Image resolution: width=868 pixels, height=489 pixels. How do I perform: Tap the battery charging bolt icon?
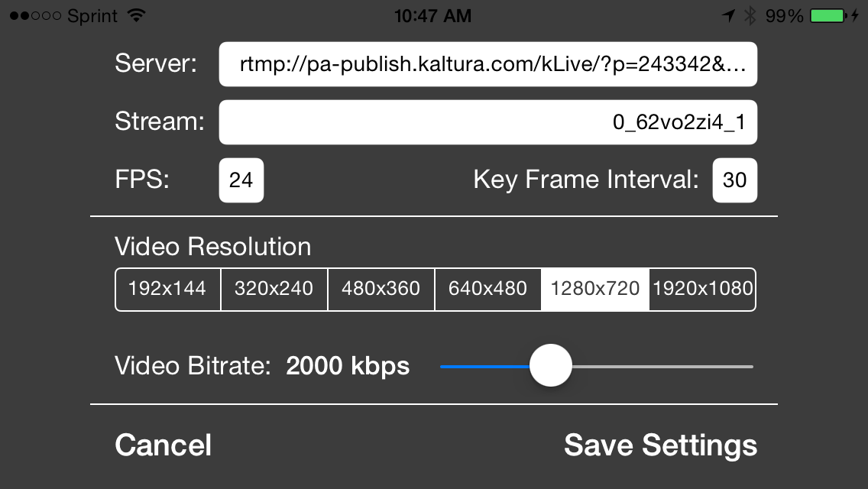pyautogui.click(x=855, y=15)
